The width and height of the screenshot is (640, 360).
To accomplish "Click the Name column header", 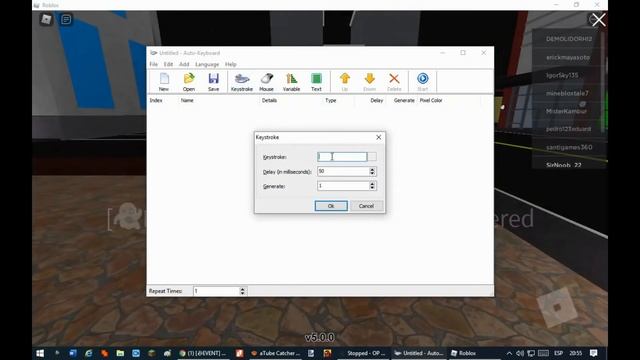I will point(187,100).
